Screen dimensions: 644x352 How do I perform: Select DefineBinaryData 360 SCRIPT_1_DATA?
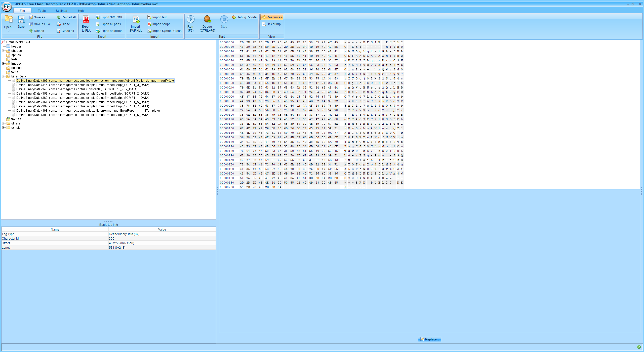[83, 98]
